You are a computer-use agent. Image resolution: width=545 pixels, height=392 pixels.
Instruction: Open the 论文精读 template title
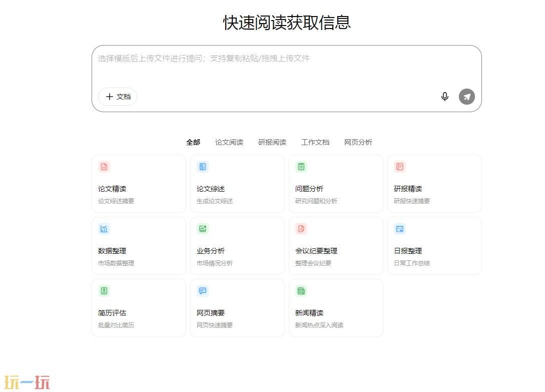(112, 189)
